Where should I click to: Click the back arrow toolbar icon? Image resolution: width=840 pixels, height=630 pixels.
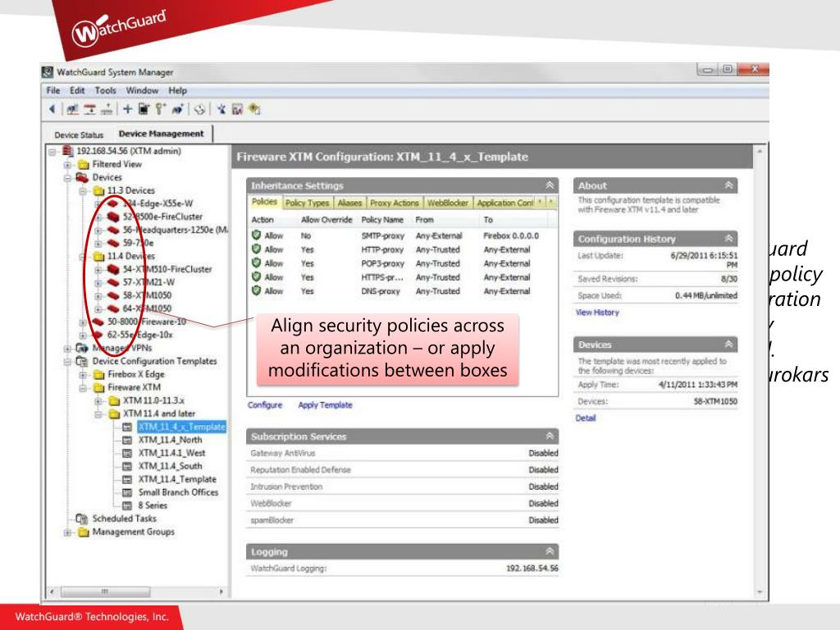tap(52, 109)
